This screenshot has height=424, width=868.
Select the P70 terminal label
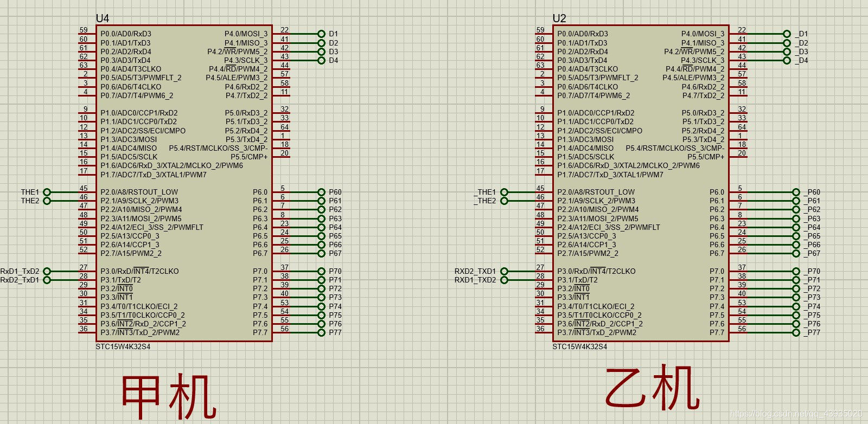coord(335,271)
